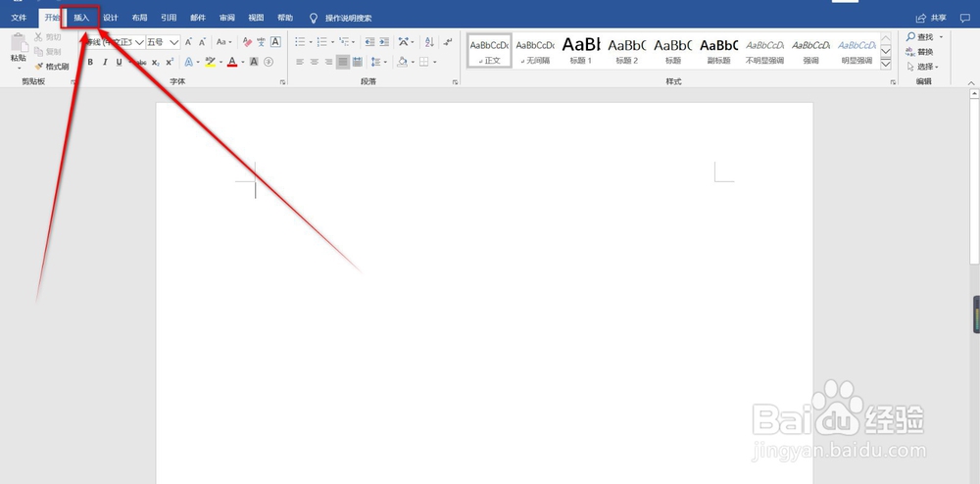Open the font name dropdown

(139, 42)
